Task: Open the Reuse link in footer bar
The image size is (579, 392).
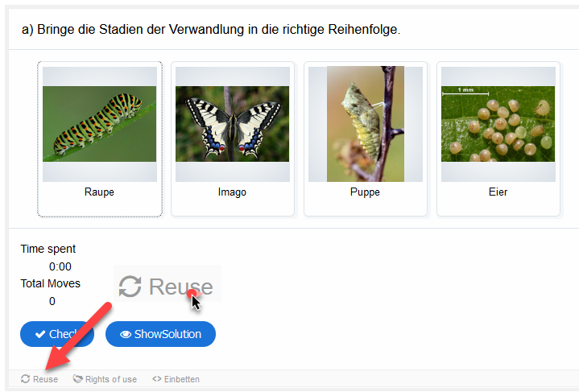Action: pyautogui.click(x=45, y=379)
